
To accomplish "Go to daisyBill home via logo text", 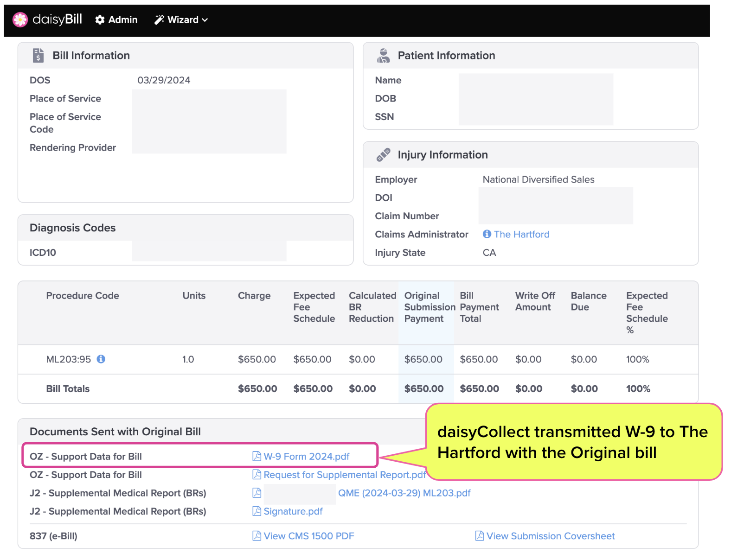I will [57, 19].
